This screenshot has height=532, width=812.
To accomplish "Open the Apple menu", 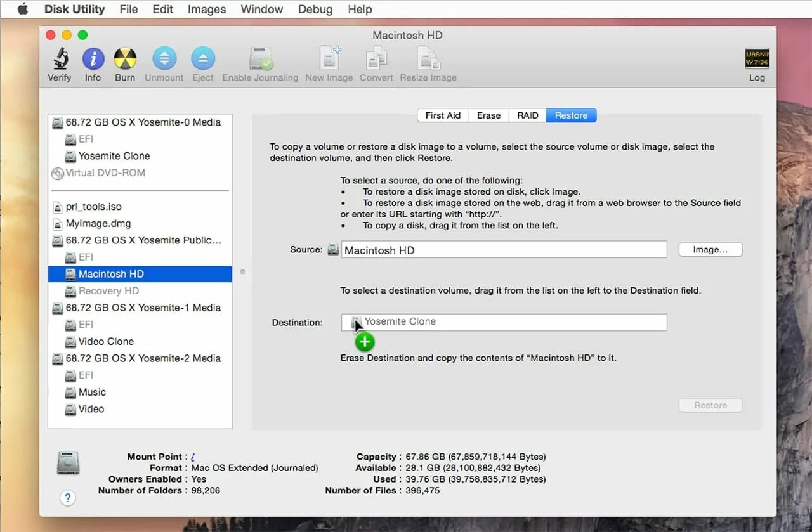I will (x=23, y=9).
